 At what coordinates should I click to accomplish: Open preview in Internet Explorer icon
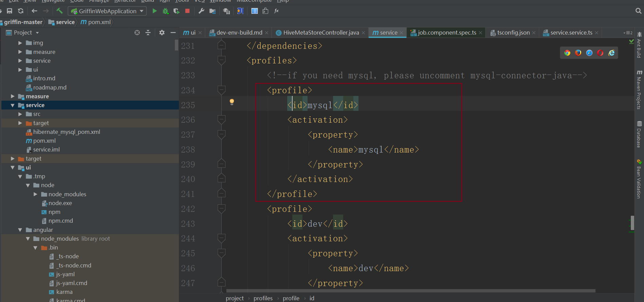click(611, 53)
